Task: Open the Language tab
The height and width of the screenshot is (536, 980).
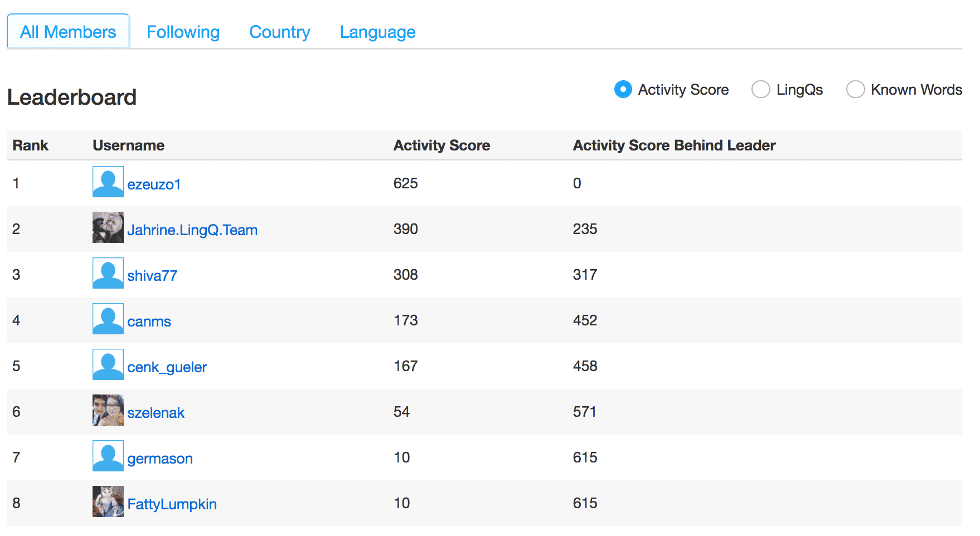Action: 377,32
